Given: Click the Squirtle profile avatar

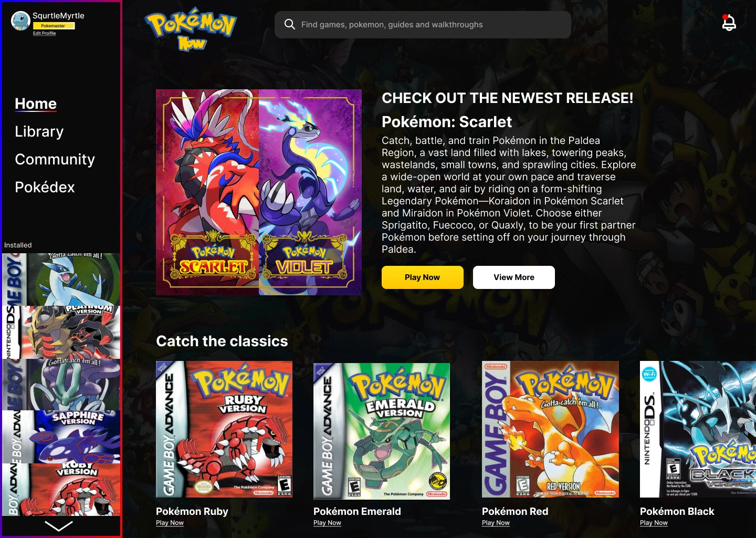Looking at the screenshot, I should tap(20, 20).
